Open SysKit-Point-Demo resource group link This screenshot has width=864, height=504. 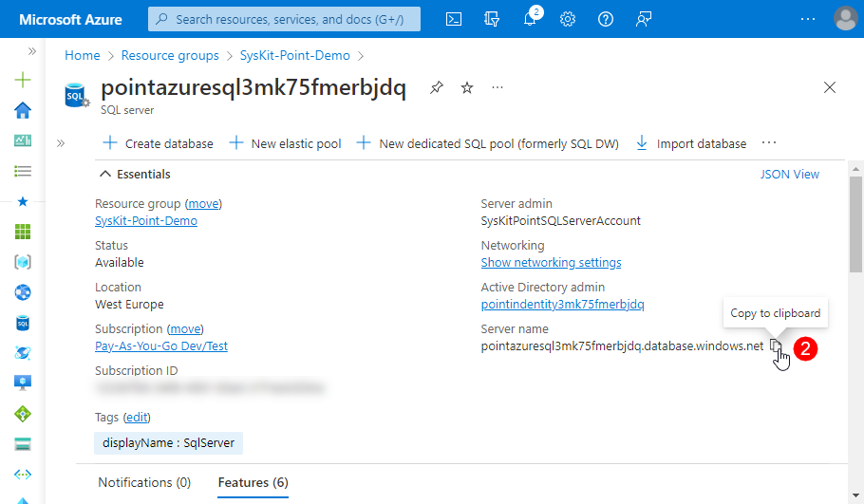click(x=146, y=221)
